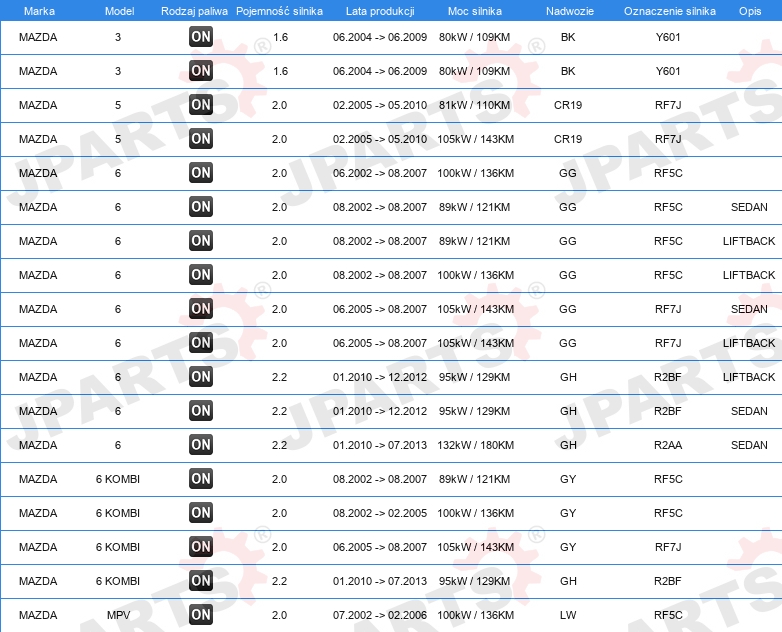Select RF5C engine code in the MPV row

tap(668, 615)
